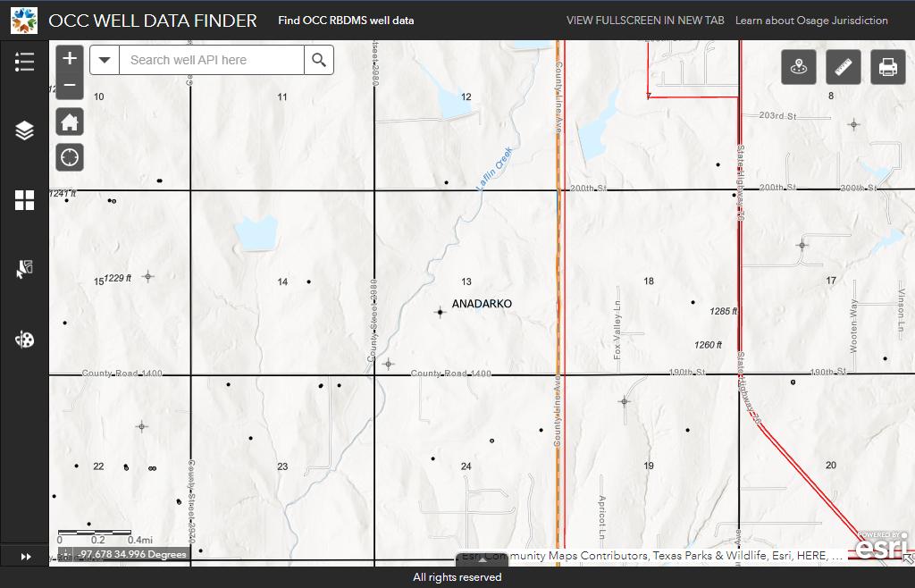Image resolution: width=915 pixels, height=588 pixels.
Task: Open the near-me location pin widget
Action: pos(798,68)
